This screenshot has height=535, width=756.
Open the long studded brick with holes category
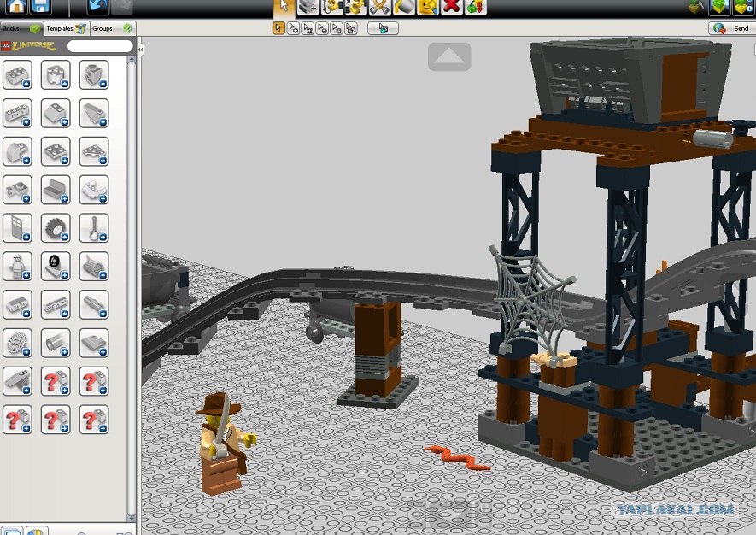[x=17, y=113]
